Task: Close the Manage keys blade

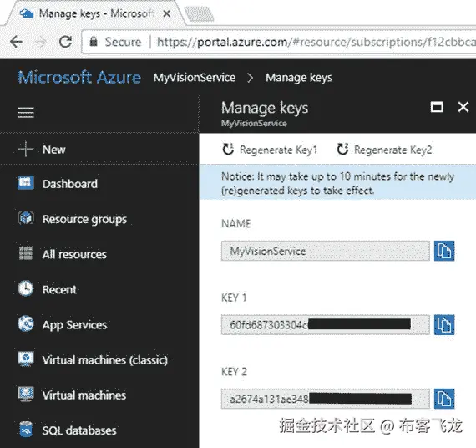Action: pyautogui.click(x=463, y=107)
